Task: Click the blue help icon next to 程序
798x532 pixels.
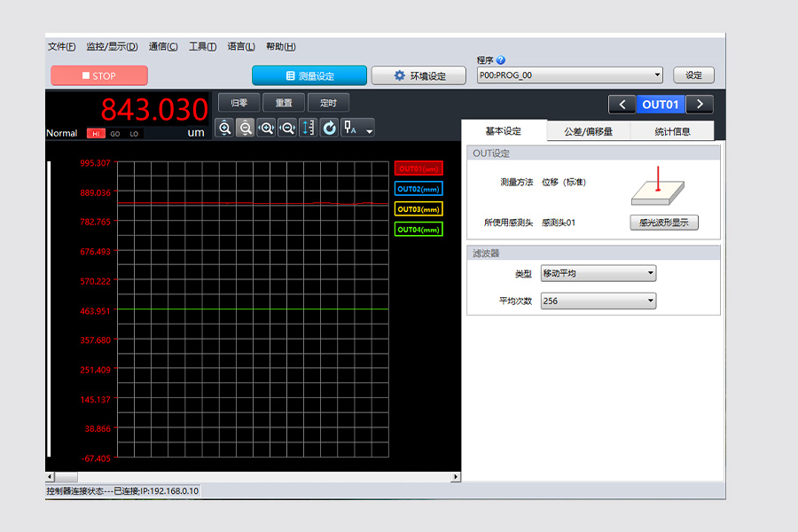Action: [501, 60]
